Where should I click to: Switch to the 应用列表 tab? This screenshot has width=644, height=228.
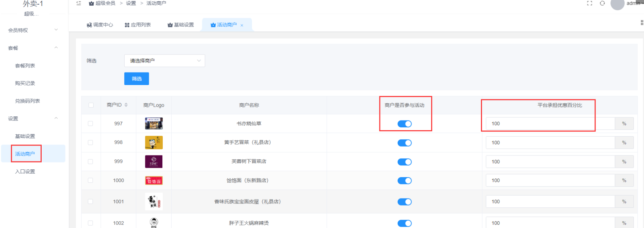(138, 25)
